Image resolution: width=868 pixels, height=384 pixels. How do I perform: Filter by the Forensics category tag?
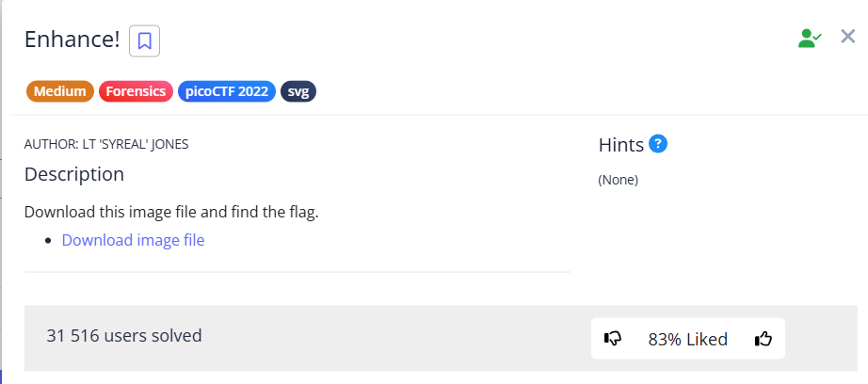136,91
